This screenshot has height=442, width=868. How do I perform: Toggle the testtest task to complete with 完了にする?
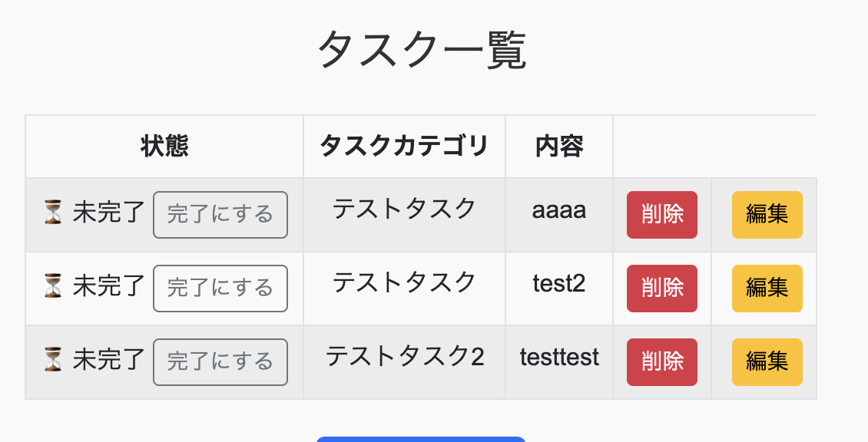pos(220,361)
